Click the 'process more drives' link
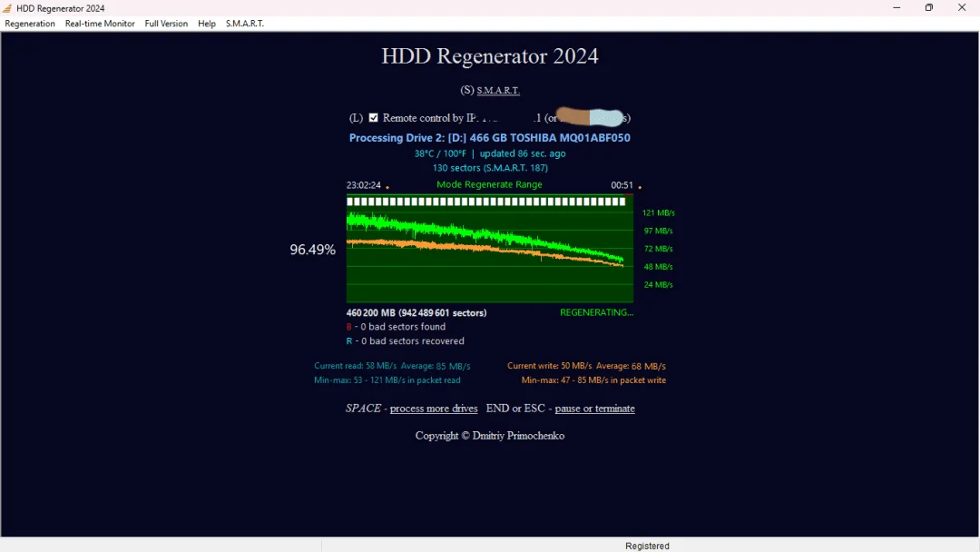The image size is (980, 552). (434, 409)
